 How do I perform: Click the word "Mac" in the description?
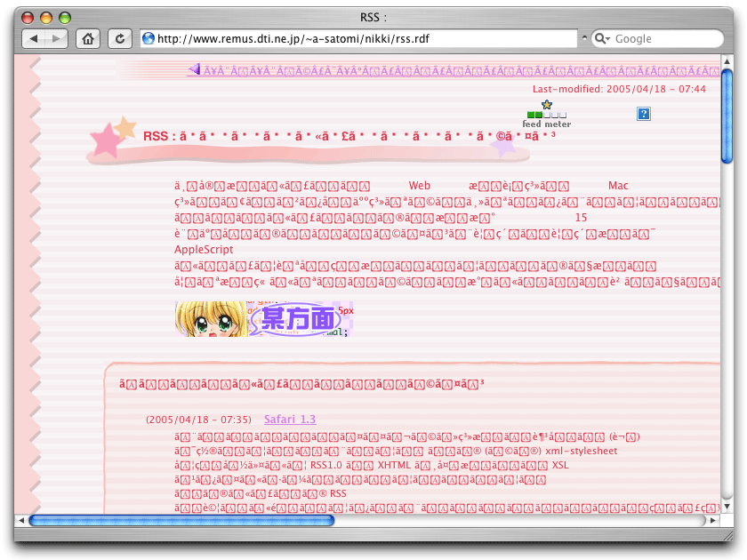(x=618, y=186)
